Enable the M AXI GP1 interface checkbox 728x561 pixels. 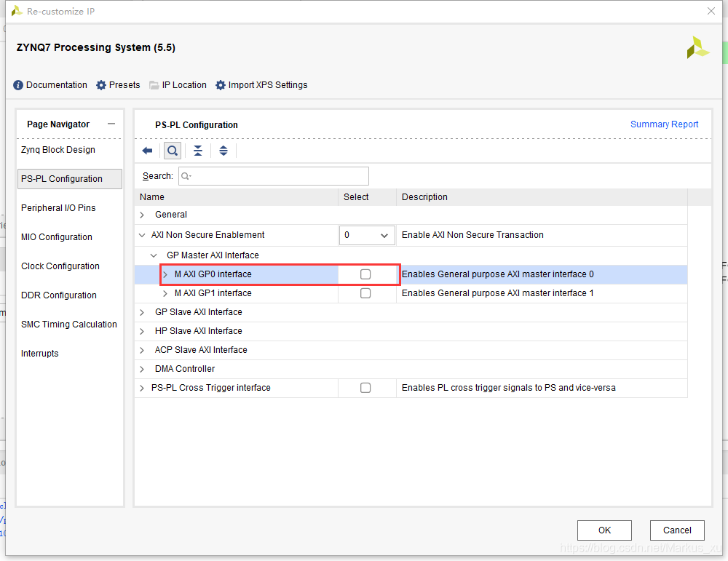(365, 293)
